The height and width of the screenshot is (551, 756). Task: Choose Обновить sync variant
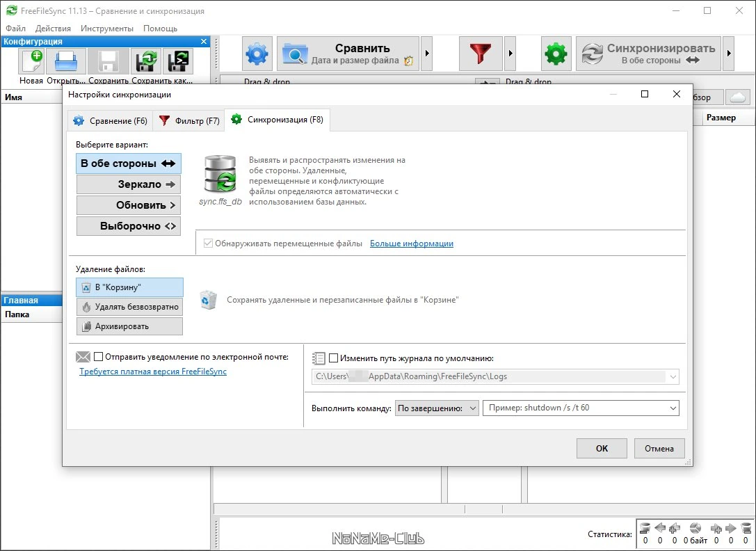coord(128,205)
